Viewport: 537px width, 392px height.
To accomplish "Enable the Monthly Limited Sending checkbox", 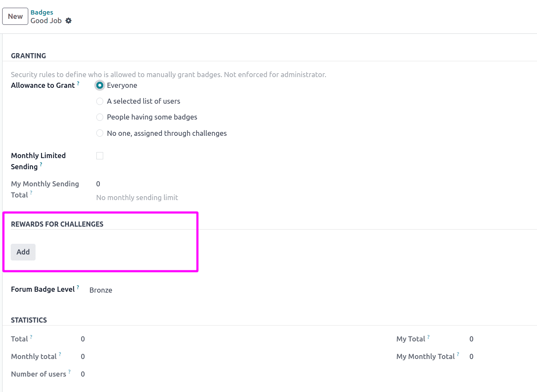I will click(100, 156).
